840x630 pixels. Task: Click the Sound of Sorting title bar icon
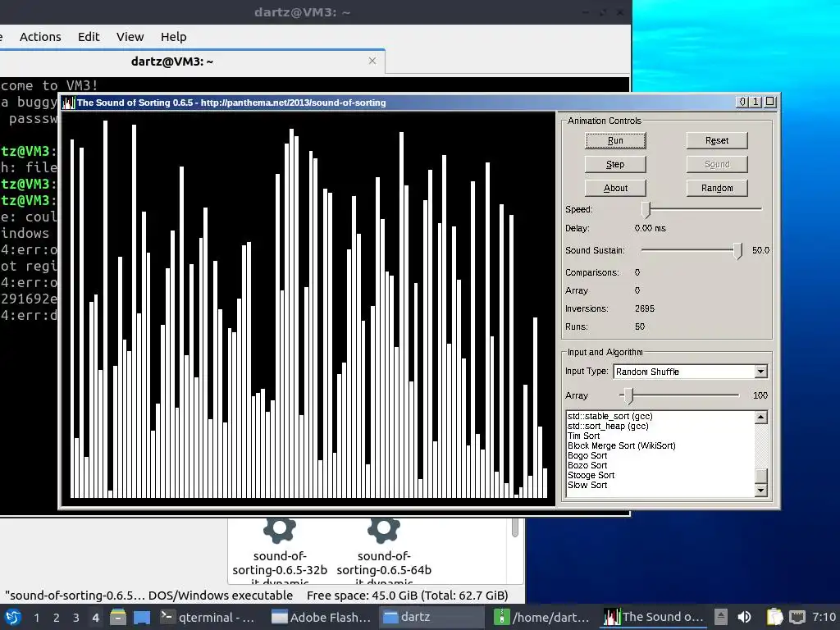tap(68, 103)
